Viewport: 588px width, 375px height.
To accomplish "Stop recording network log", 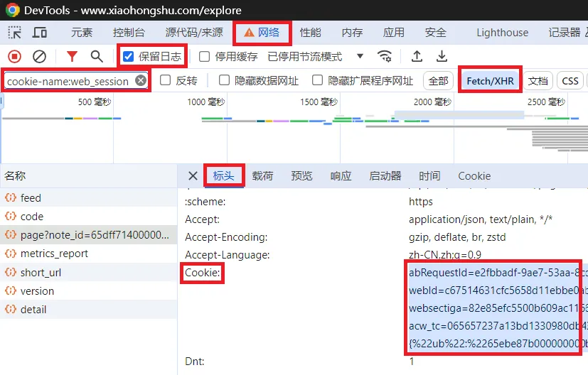I will (15, 57).
